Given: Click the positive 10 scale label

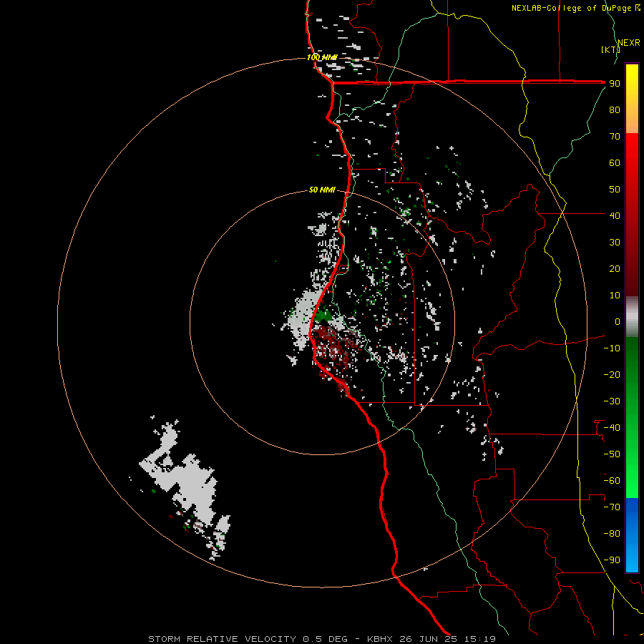Looking at the screenshot, I should (x=615, y=296).
